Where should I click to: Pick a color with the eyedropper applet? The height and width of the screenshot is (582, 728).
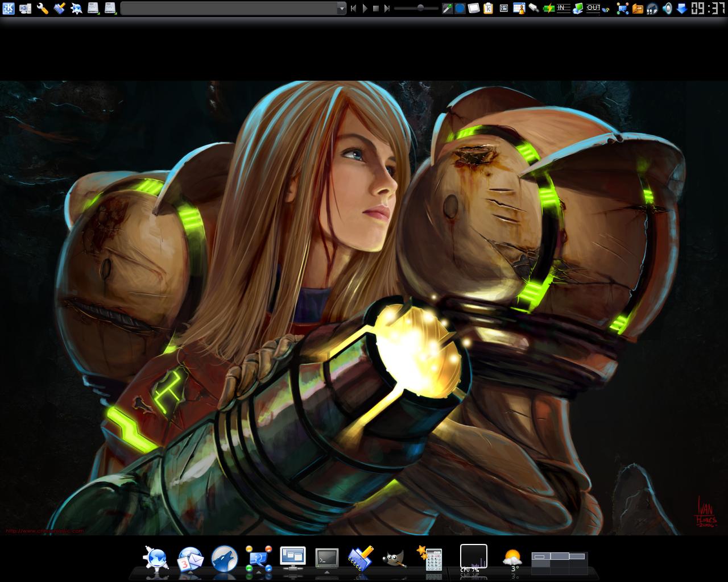click(x=448, y=8)
